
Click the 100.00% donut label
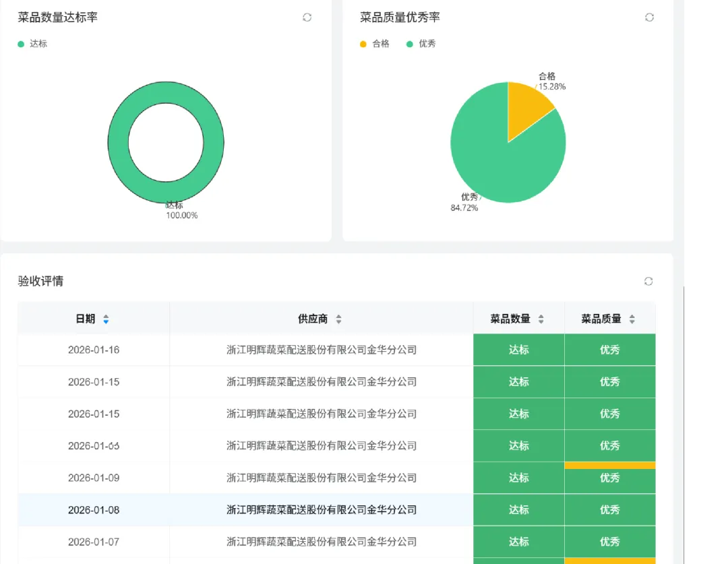click(x=182, y=216)
